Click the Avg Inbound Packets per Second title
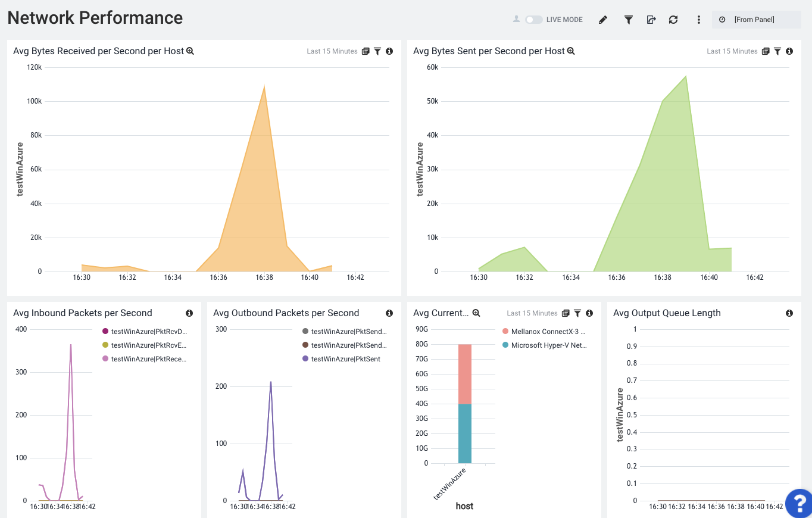This screenshot has height=518, width=812. click(83, 313)
